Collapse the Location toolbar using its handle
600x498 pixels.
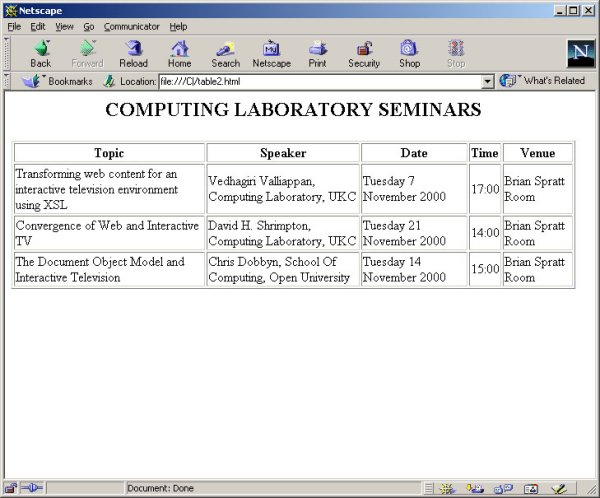[7, 81]
